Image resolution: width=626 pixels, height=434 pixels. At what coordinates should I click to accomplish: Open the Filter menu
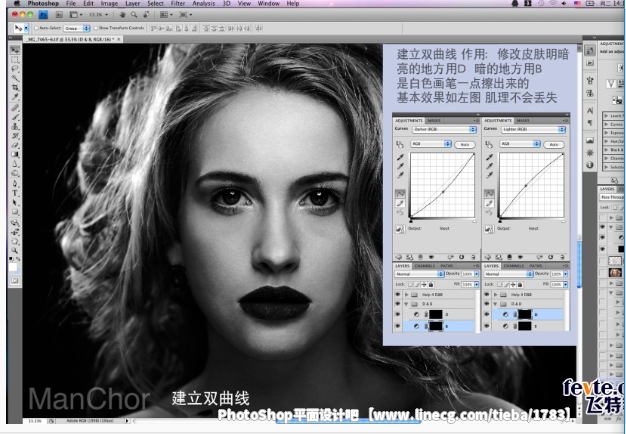pos(178,4)
